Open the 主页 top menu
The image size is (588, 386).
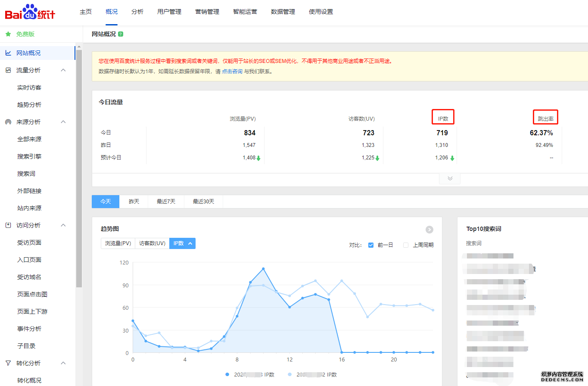tap(86, 12)
